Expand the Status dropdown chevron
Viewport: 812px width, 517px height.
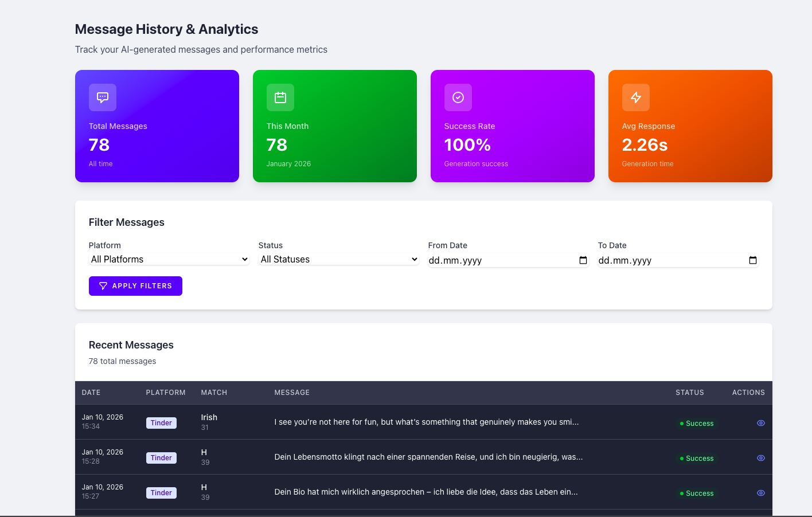414,259
